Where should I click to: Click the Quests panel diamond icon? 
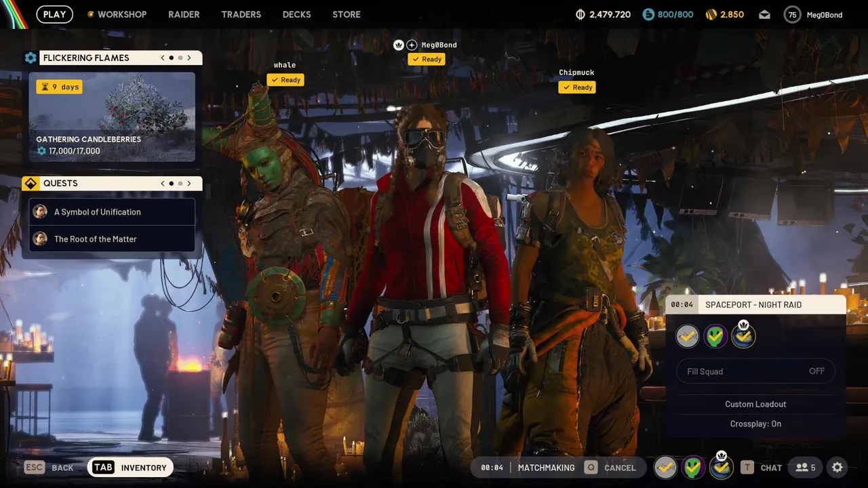[31, 183]
